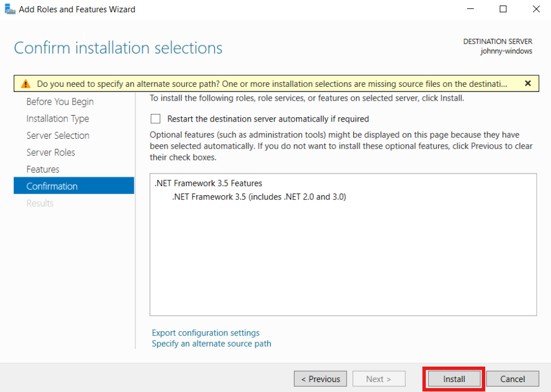This screenshot has height=392, width=551.
Task: Click the warning banner message text
Action: coord(272,83)
